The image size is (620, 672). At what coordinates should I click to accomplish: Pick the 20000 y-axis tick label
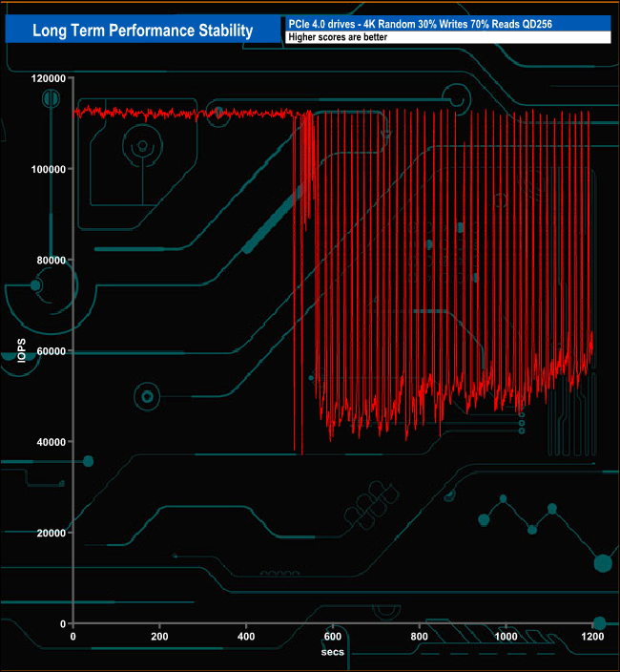47,533
